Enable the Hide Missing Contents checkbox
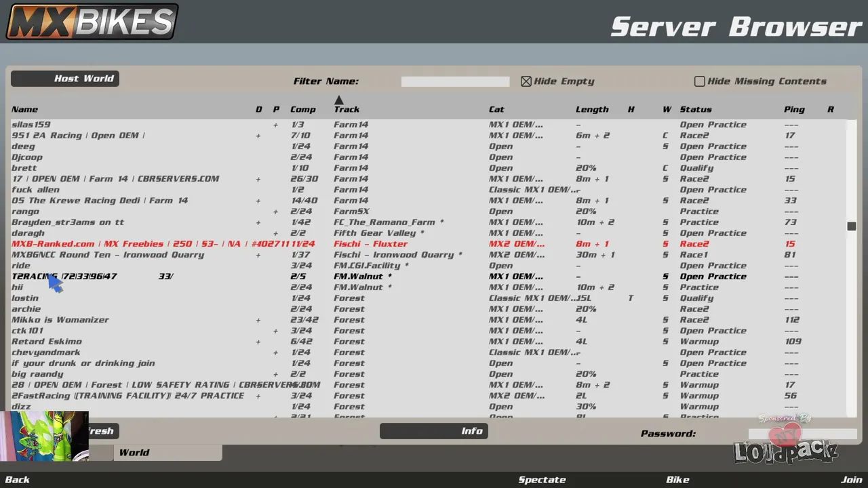This screenshot has height=488, width=868. [x=700, y=81]
